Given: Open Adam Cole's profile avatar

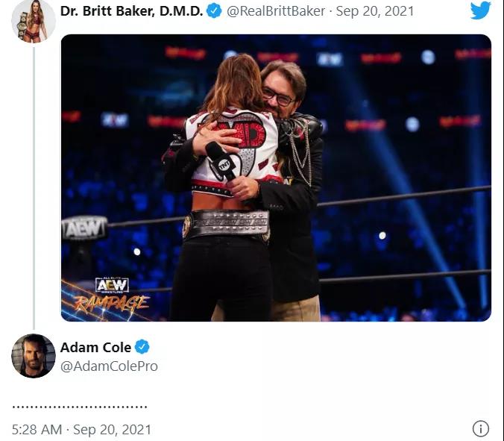Looking at the screenshot, I should click(34, 356).
